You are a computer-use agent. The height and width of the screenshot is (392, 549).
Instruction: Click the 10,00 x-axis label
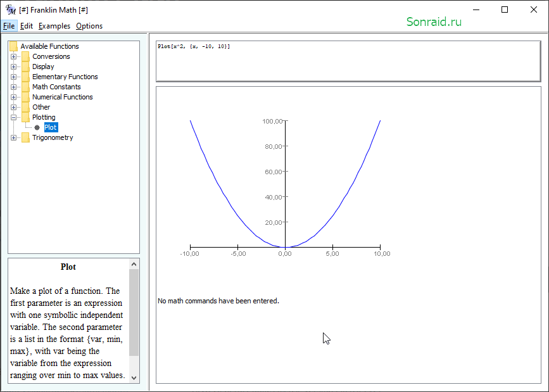click(382, 253)
